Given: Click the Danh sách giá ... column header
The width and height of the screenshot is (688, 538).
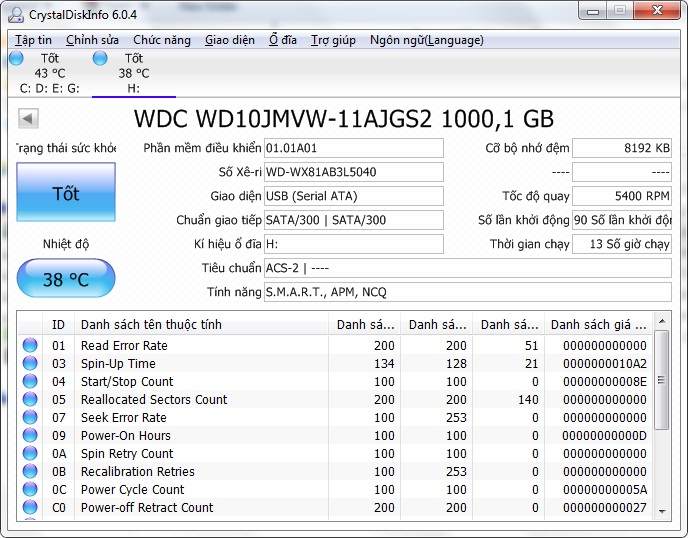Looking at the screenshot, I should 598,325.
